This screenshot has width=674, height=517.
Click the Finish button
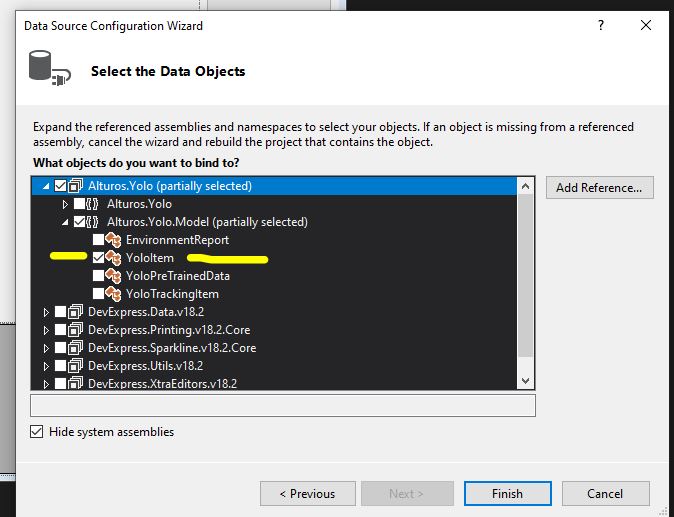point(507,493)
